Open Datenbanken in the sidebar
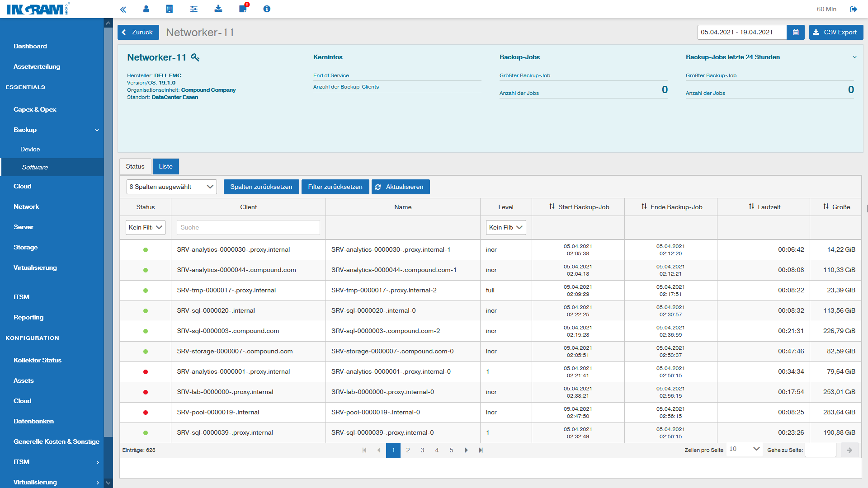This screenshot has width=868, height=488. pyautogui.click(x=33, y=422)
